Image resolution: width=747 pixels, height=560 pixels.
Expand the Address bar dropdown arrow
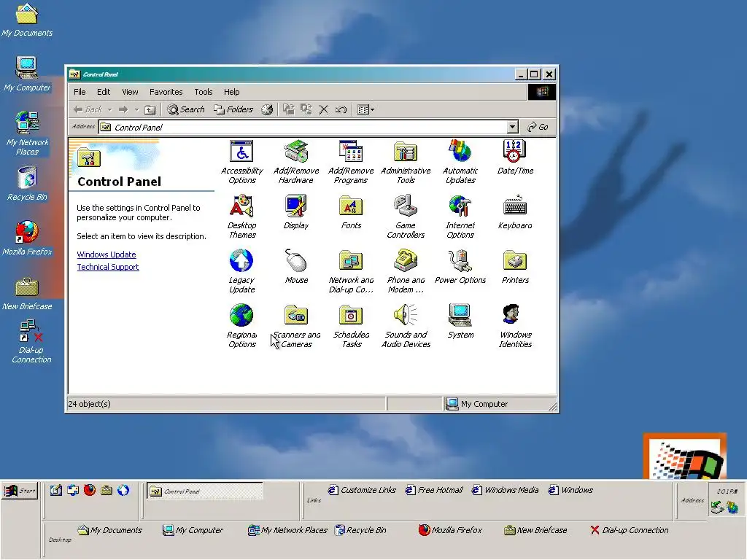tap(513, 127)
